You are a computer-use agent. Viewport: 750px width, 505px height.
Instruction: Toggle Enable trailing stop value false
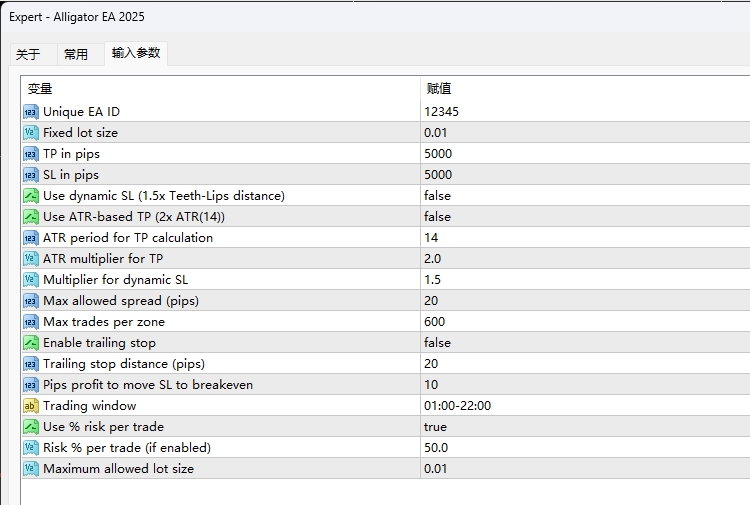point(437,343)
